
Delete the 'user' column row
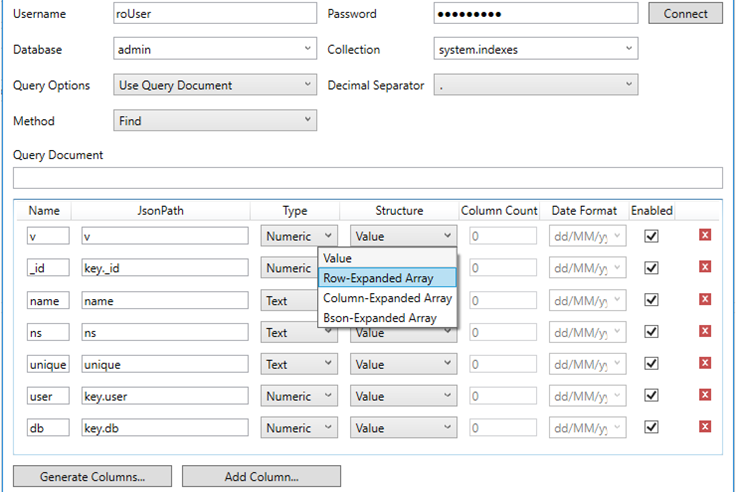point(704,396)
